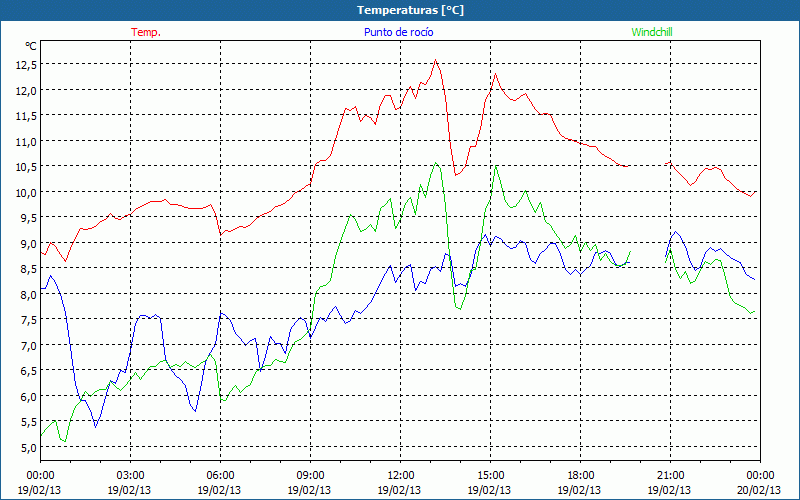800x500 pixels.
Task: Click the 9,0 y-axis value
Action: (x=29, y=243)
